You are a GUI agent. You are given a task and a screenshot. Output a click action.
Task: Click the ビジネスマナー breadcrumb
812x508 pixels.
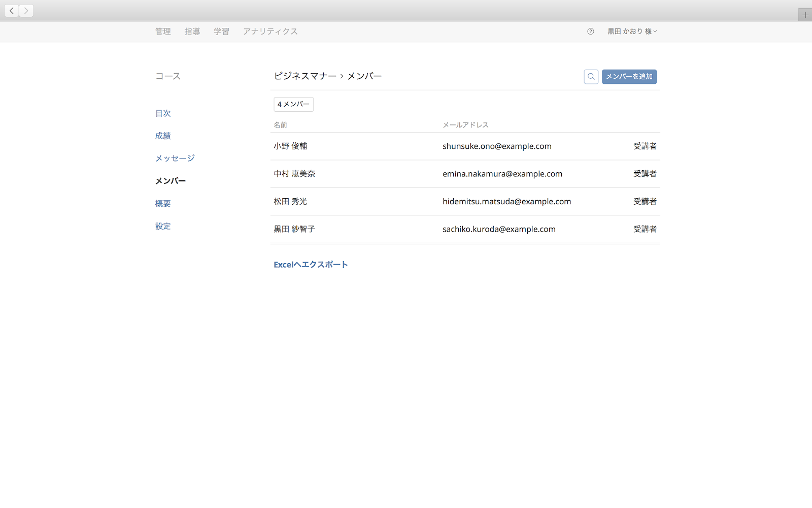(305, 76)
